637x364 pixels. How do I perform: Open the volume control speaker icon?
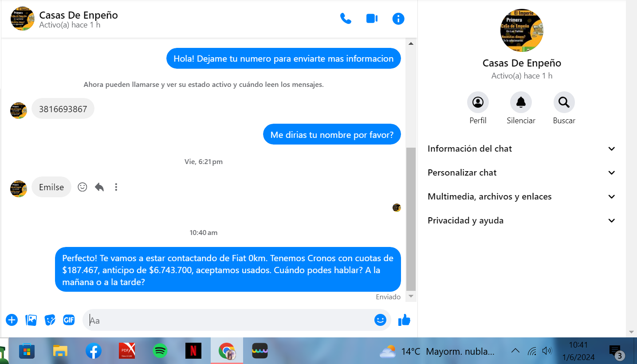click(547, 351)
